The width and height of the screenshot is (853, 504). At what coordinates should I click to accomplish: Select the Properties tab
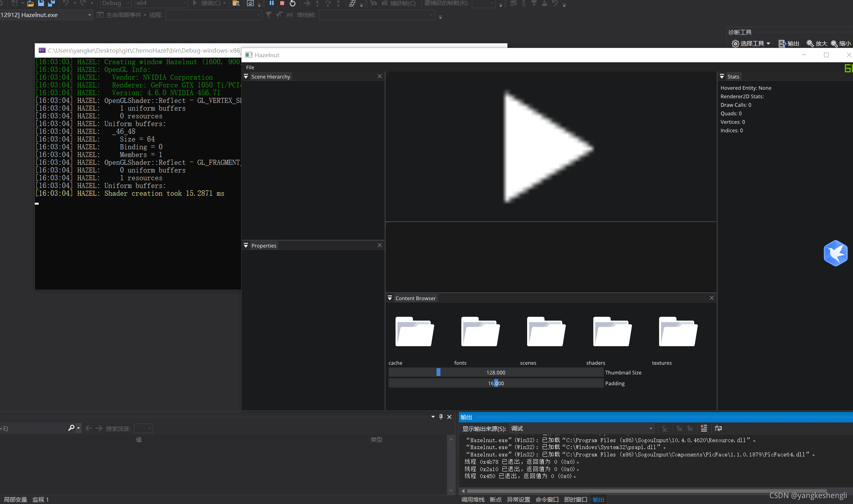[264, 246]
